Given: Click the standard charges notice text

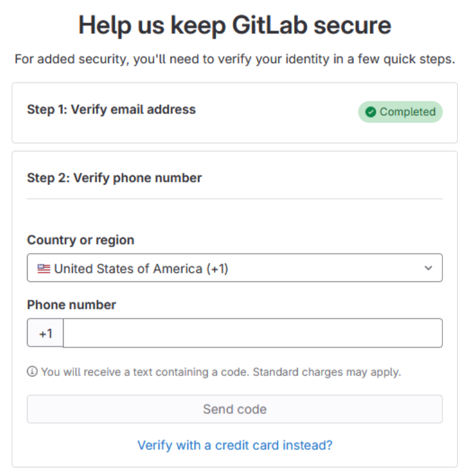Looking at the screenshot, I should [x=220, y=372].
